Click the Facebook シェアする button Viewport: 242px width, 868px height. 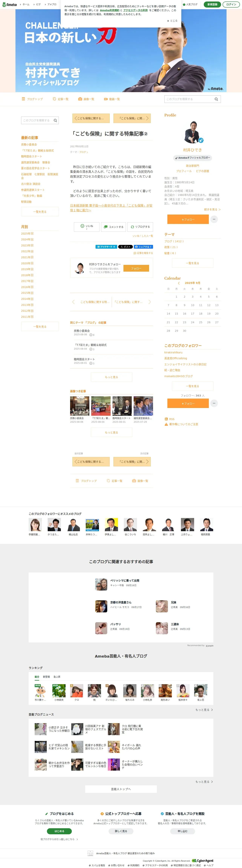[x=143, y=247]
